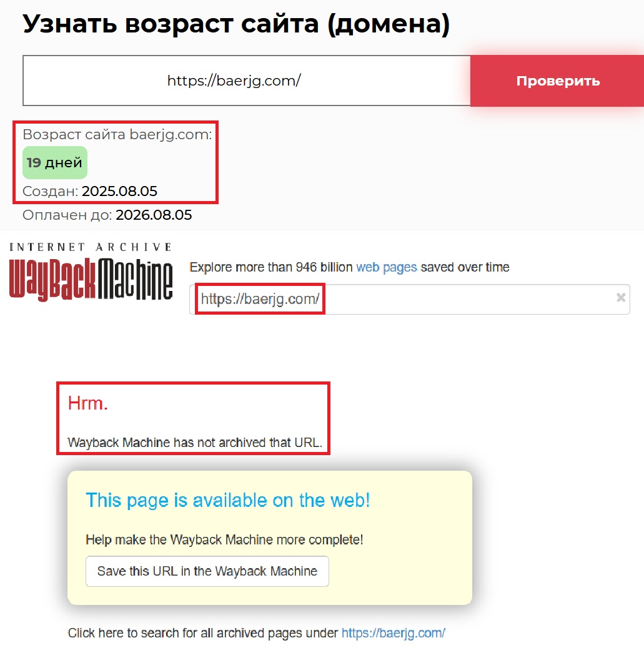Click the This page is available on the web heading

click(x=228, y=499)
